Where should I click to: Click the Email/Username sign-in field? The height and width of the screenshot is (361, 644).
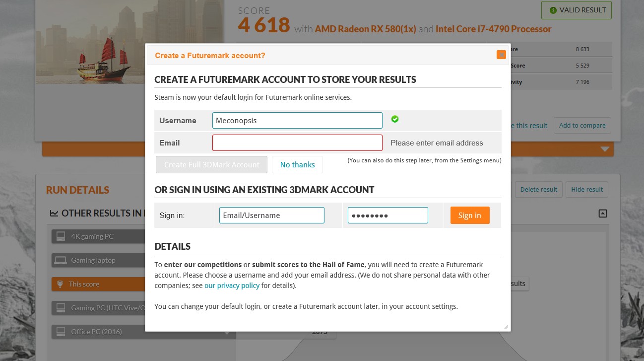click(x=272, y=215)
